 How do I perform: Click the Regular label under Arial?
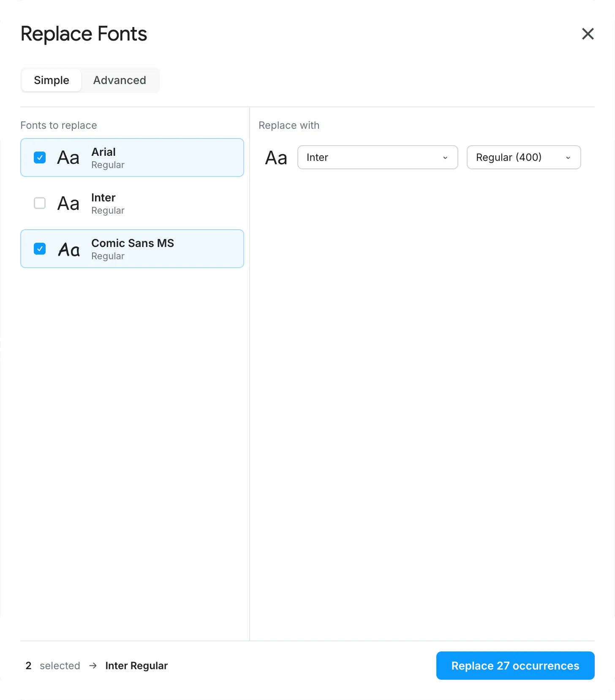coord(108,165)
